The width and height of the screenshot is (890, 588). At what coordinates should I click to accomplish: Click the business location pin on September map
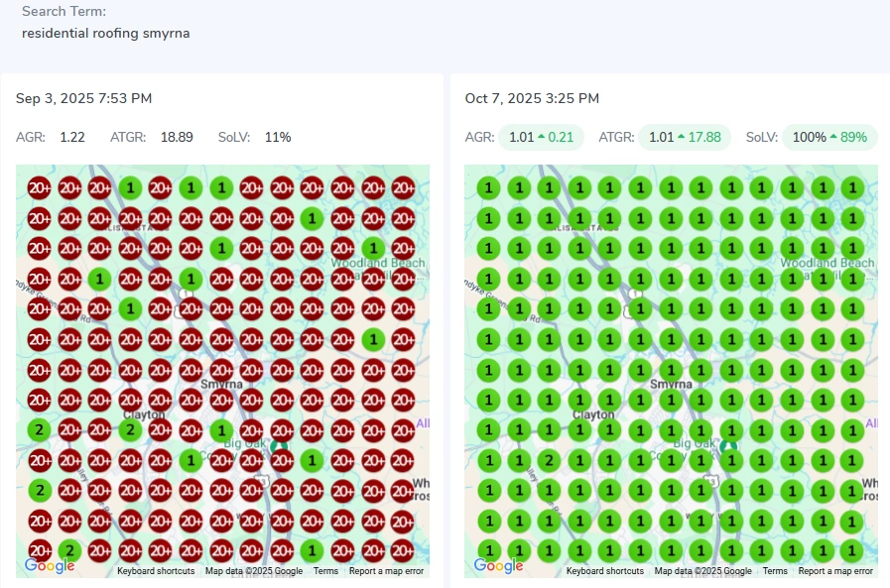[280, 446]
